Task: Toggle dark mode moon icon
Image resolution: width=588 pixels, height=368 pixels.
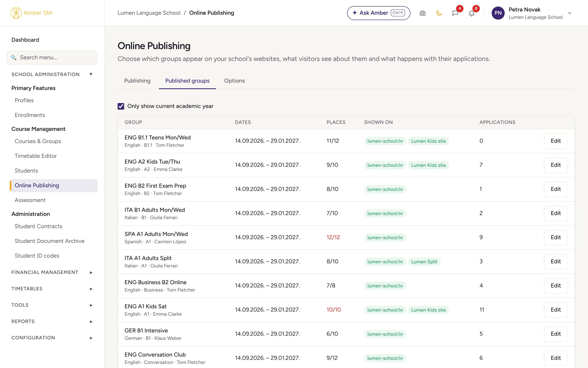Action: [439, 13]
